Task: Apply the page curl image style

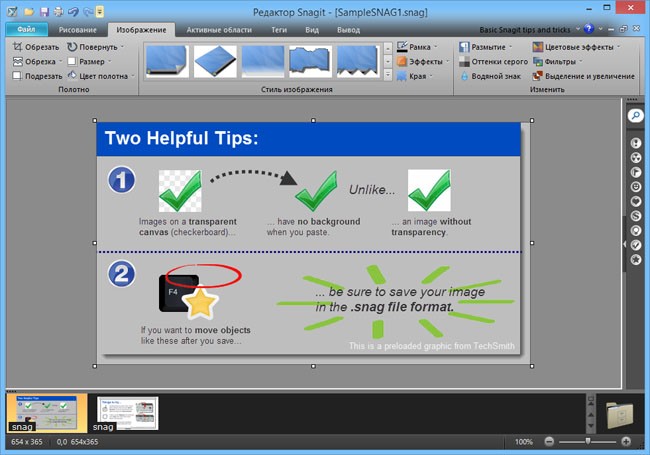Action: pos(166,61)
